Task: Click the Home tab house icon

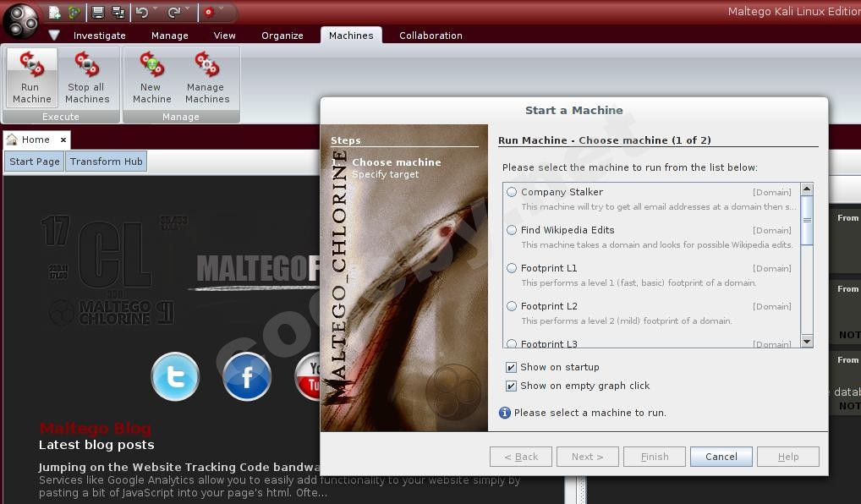Action: [x=12, y=140]
